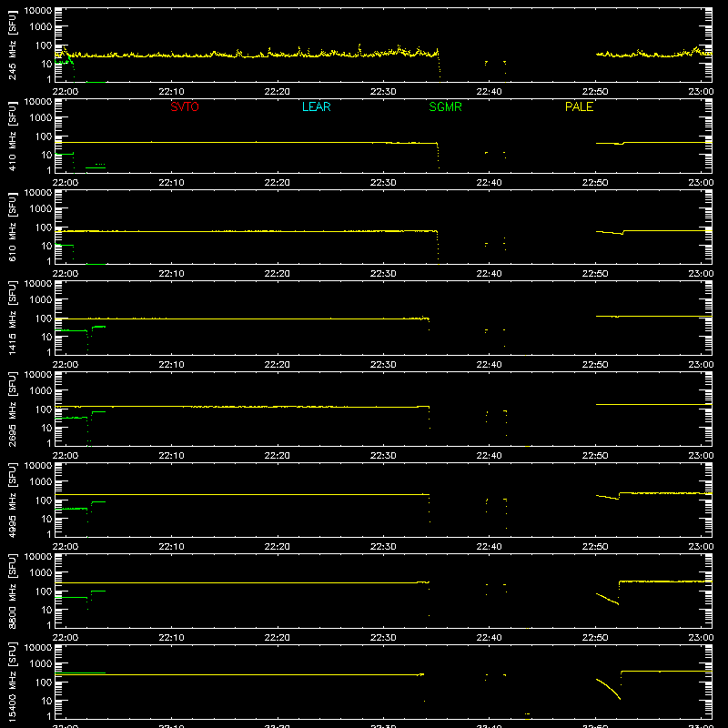
Task: Click the 10000 tick on 245 MHz panel
Action: coord(38,11)
